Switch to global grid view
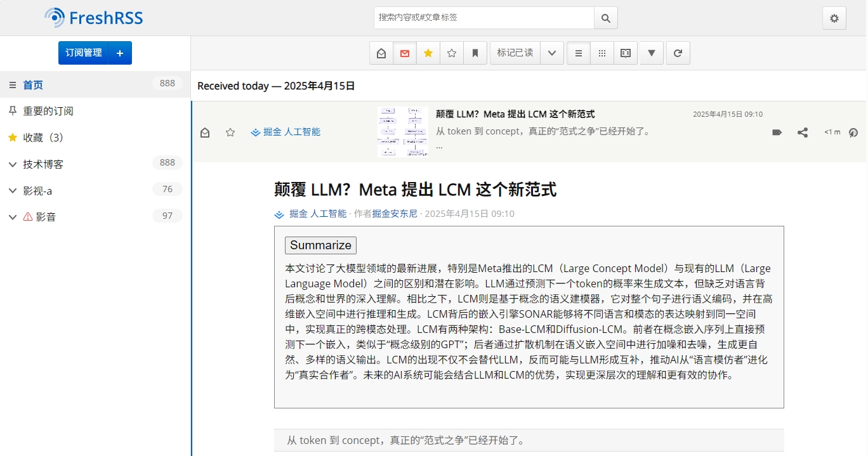 click(602, 53)
